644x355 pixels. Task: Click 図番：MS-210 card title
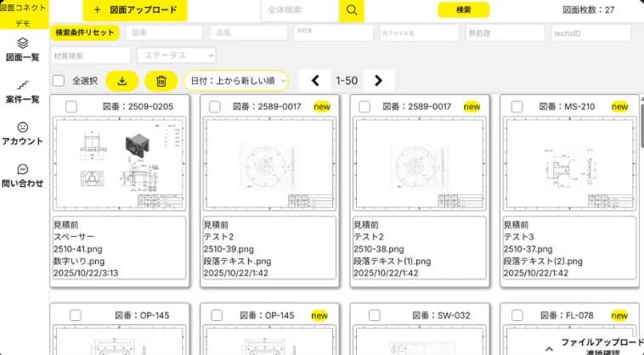(x=567, y=107)
